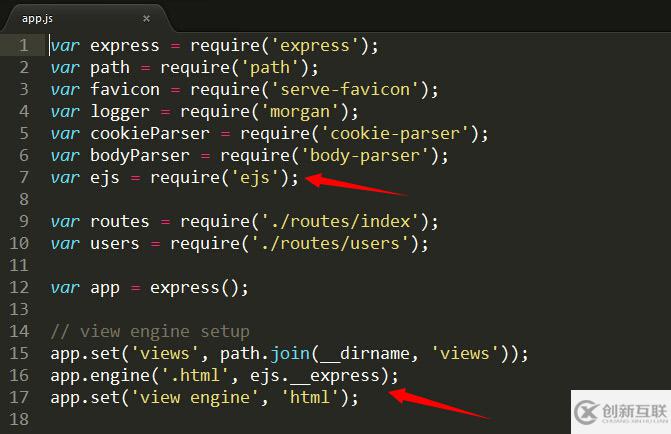Click the 'logger' variable name
The image size is (671, 434).
(120, 111)
